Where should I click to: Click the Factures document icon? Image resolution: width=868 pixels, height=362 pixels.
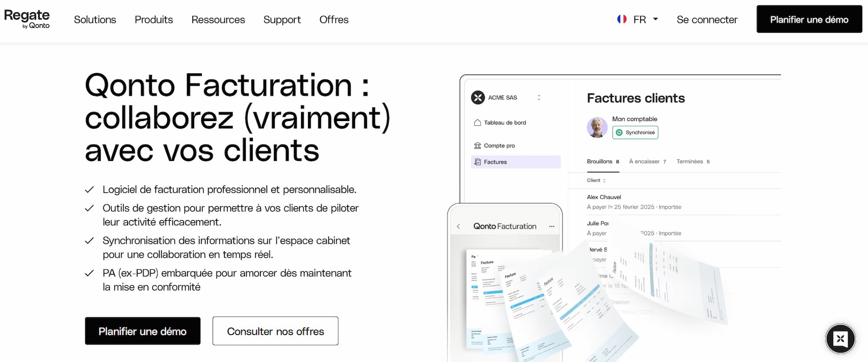coord(477,162)
